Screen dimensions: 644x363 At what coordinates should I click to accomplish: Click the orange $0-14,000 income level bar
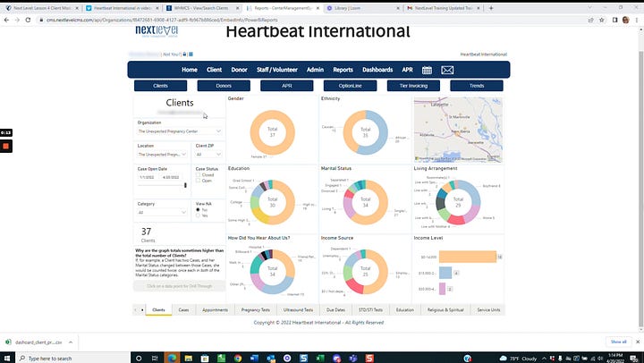(x=468, y=257)
